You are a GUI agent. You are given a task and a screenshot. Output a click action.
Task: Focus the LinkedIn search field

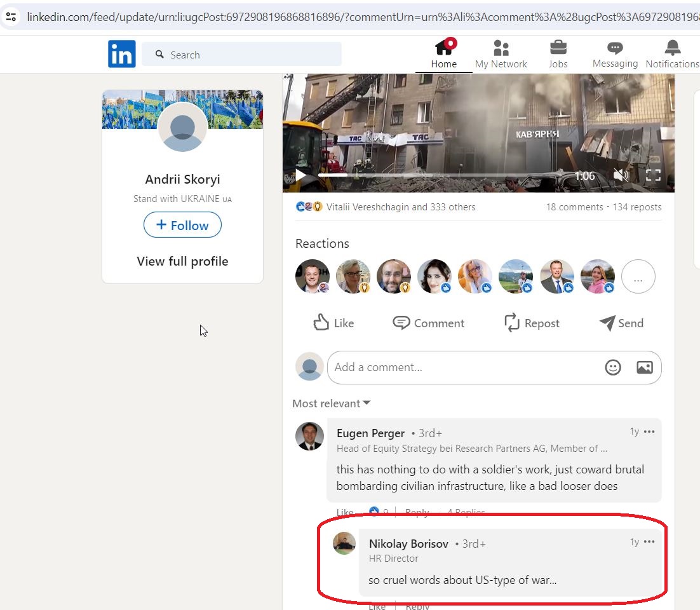click(241, 55)
